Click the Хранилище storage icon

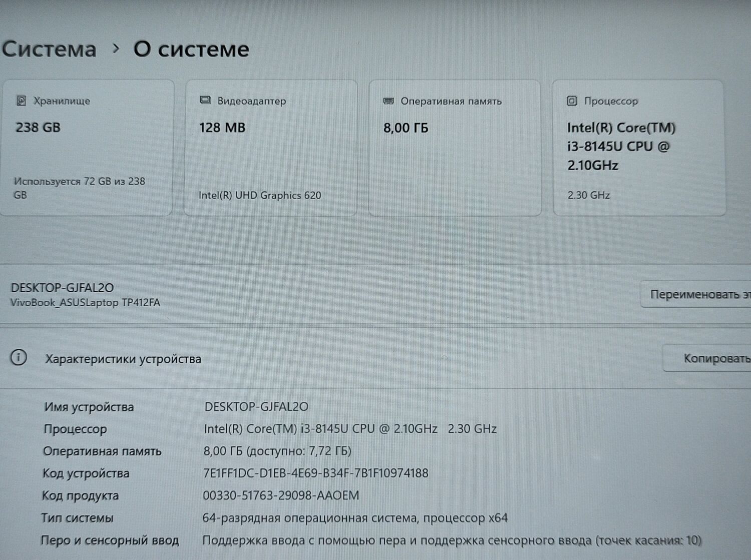click(x=21, y=101)
